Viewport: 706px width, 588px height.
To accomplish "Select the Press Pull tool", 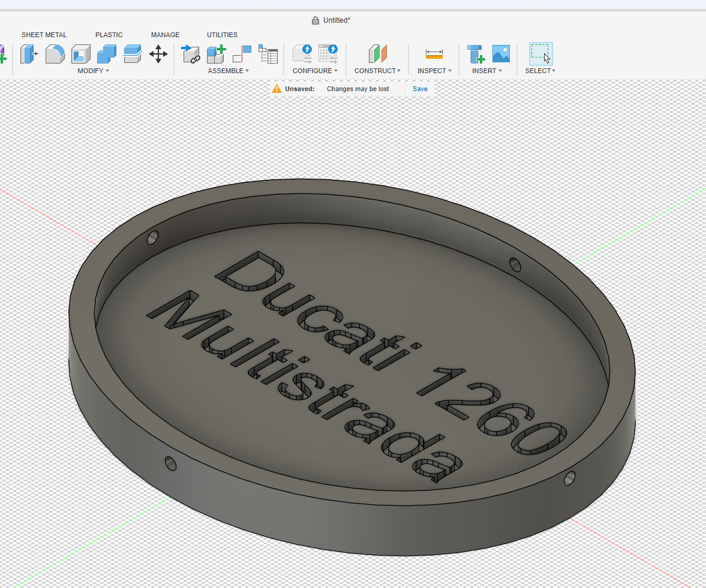I will [28, 55].
